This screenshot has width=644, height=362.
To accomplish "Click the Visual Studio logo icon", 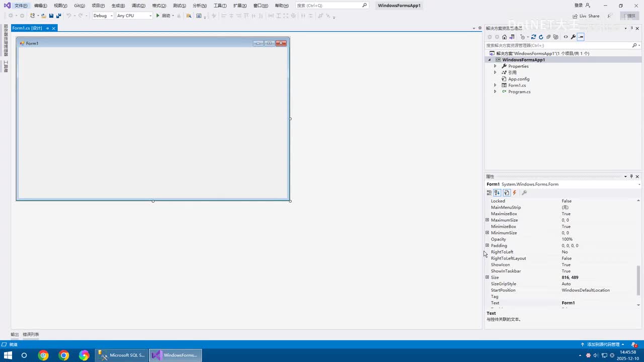I will (7, 6).
